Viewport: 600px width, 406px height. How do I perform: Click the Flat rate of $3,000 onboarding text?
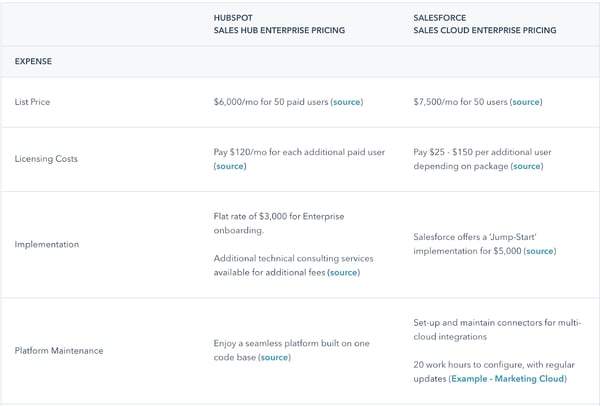279,223
